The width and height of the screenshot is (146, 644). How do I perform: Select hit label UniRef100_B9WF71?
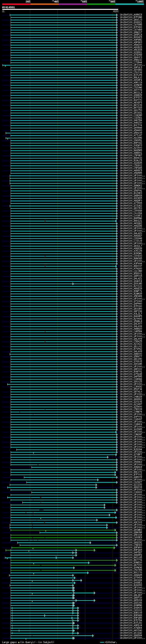point(131,291)
